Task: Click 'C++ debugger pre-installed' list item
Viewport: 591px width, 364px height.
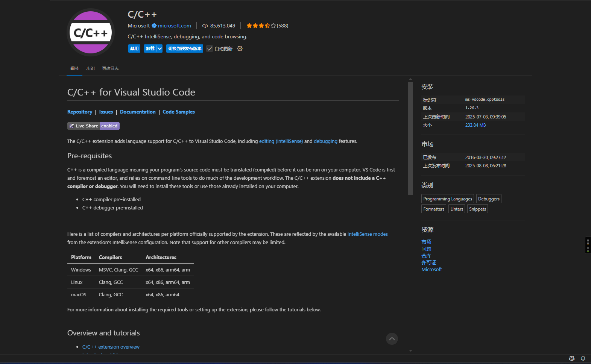Action: click(112, 208)
